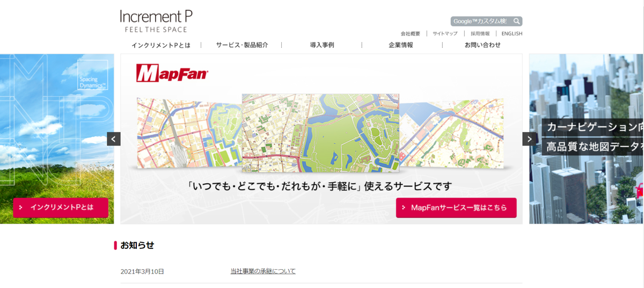This screenshot has height=288, width=644.
Task: Open the インクリメントPとは menu
Action: [160, 45]
